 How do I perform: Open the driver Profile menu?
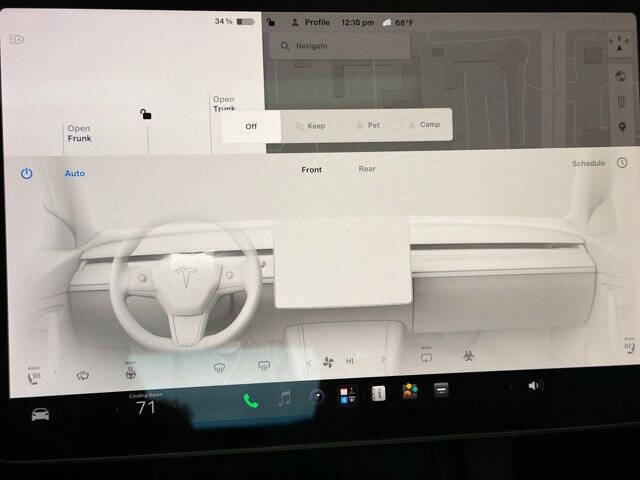click(311, 22)
